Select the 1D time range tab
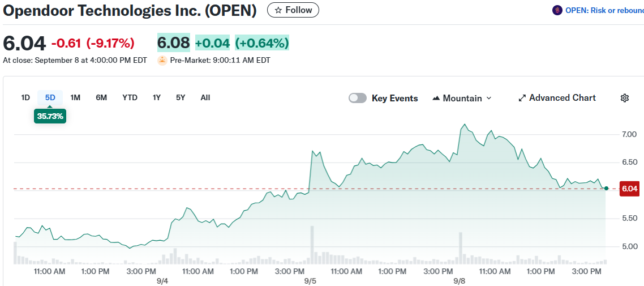This screenshot has height=286, width=644. pyautogui.click(x=25, y=98)
